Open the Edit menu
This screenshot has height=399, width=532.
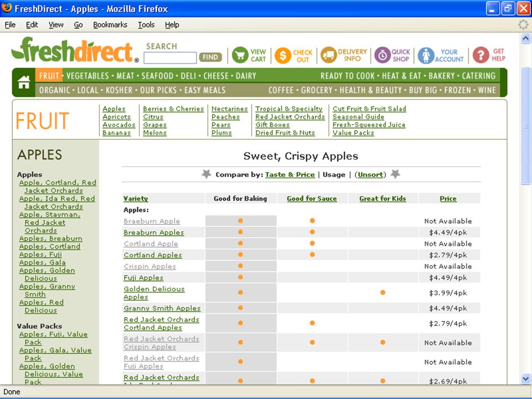point(32,25)
